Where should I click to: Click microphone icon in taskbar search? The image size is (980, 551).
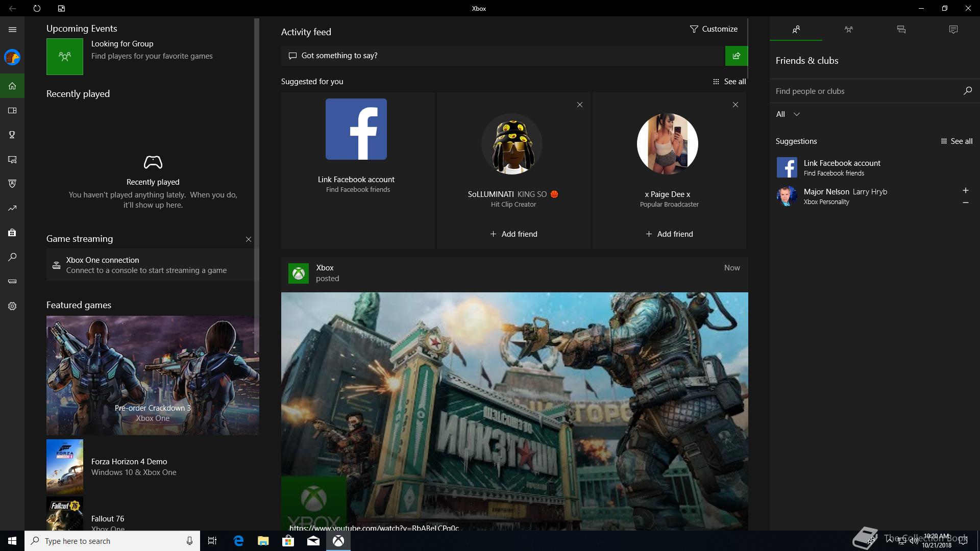(x=189, y=541)
